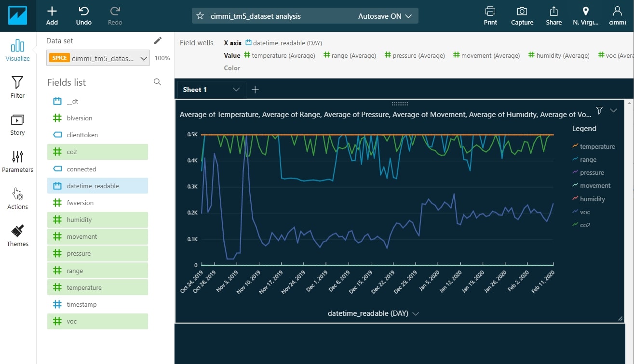Open the cimmi_tm5 dataset dropdown

coord(98,58)
